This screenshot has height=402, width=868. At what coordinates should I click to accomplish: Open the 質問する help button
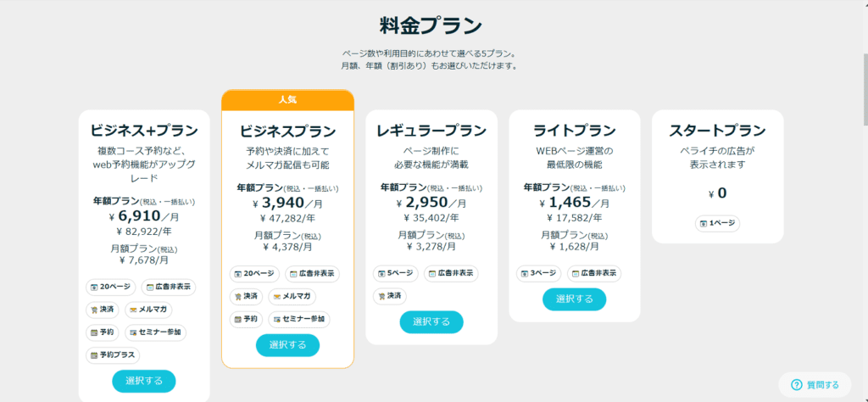point(815,385)
